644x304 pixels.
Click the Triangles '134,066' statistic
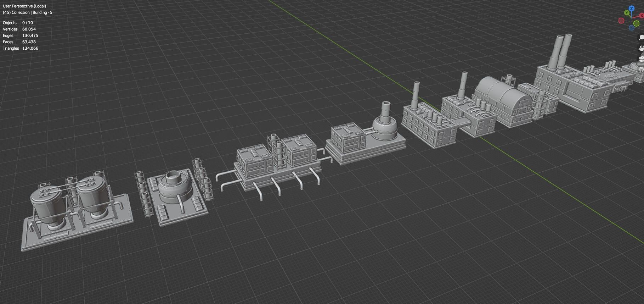coord(30,48)
